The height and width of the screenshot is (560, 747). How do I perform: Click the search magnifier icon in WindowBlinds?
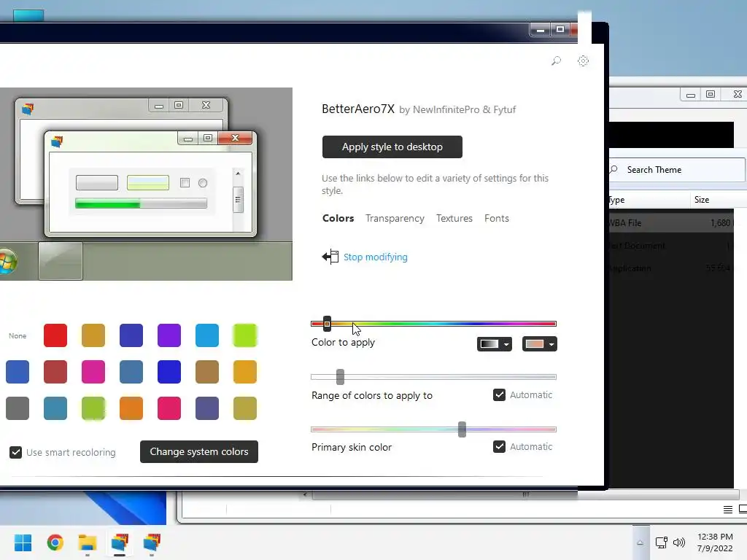(556, 61)
